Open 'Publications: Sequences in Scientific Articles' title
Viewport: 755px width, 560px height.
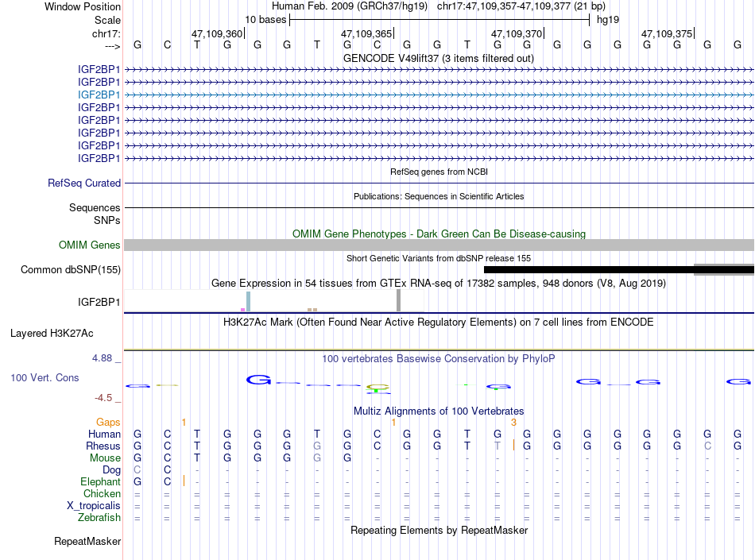tap(439, 196)
